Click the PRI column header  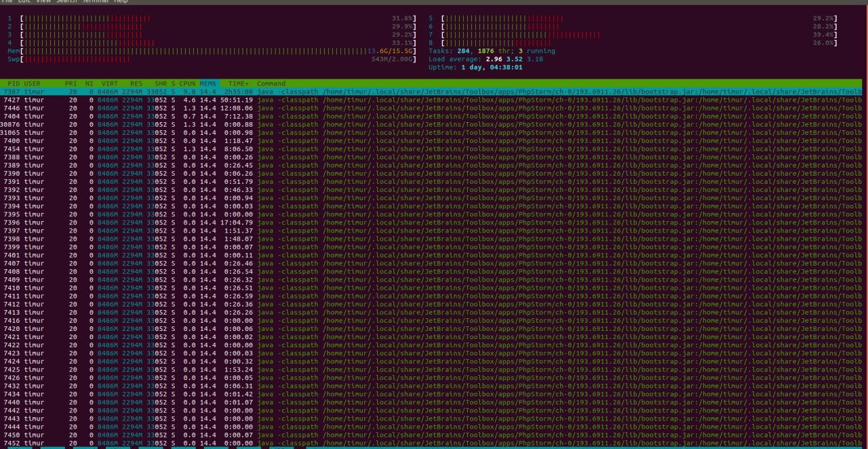71,83
